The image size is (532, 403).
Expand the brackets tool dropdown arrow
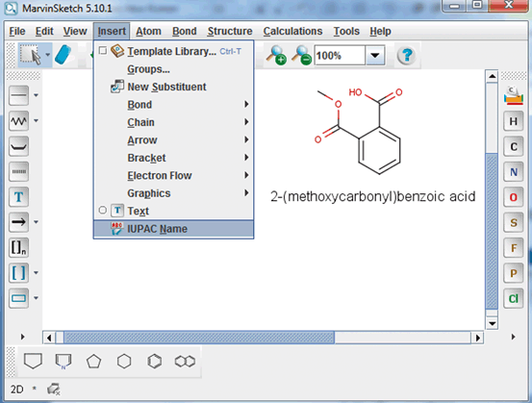[36, 273]
